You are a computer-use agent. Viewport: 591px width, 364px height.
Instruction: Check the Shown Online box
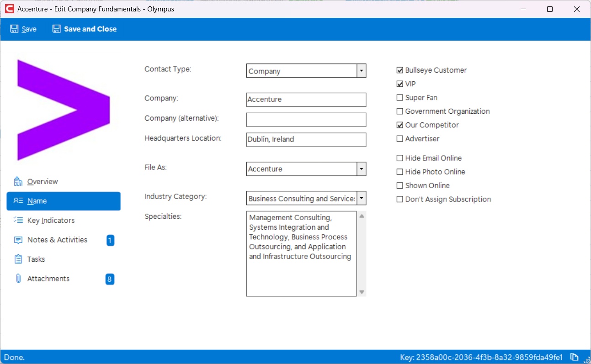(400, 185)
